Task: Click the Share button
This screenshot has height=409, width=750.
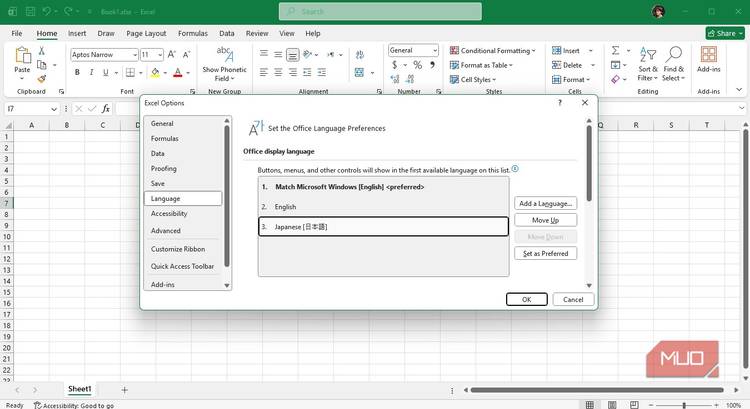Action: pos(725,33)
